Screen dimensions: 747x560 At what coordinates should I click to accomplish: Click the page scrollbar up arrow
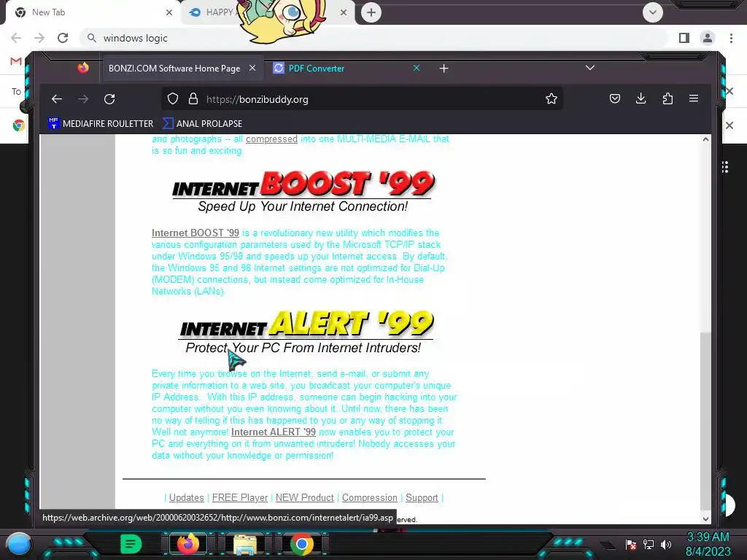click(x=705, y=139)
